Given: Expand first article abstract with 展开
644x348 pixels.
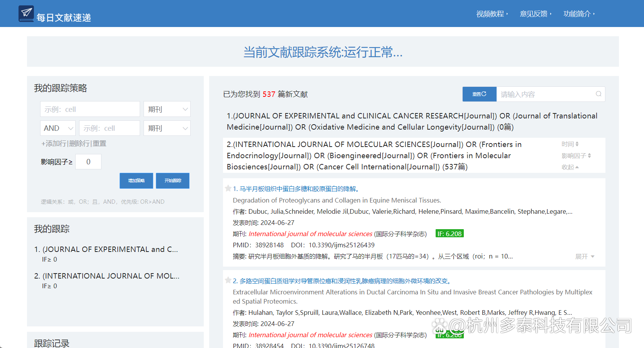Looking at the screenshot, I should 585,257.
